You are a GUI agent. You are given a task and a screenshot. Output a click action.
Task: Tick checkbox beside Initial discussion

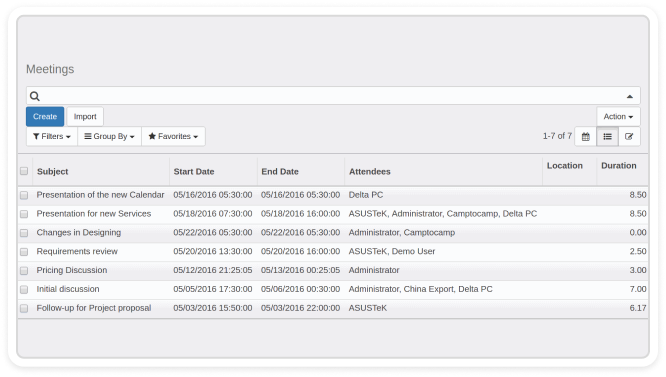[x=24, y=289]
